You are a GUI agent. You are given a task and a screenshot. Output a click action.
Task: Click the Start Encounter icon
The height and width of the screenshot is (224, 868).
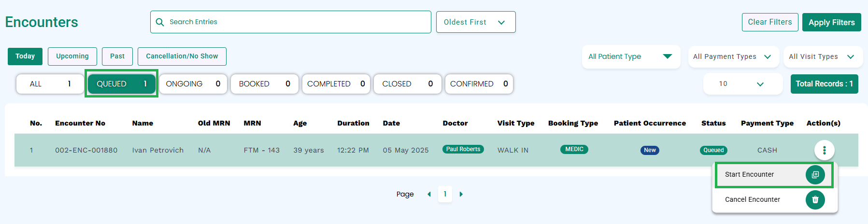(x=815, y=175)
